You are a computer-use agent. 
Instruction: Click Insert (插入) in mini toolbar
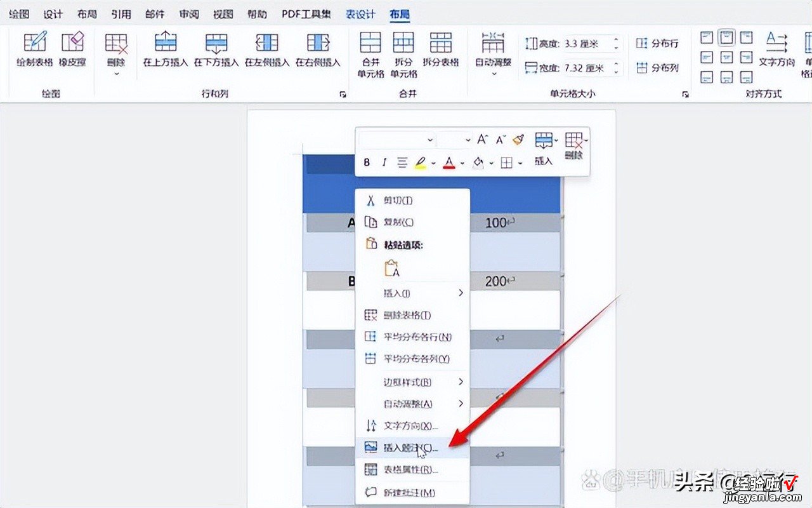coord(544,149)
